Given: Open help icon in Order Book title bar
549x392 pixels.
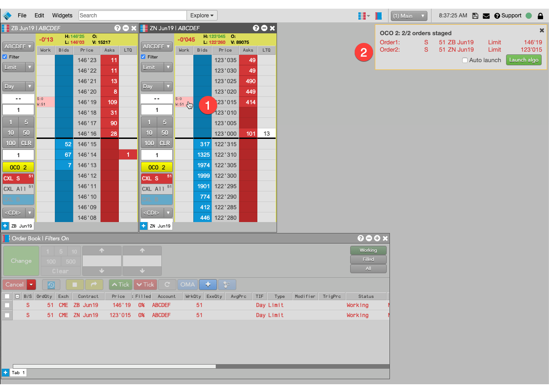Looking at the screenshot, I should click(361, 238).
